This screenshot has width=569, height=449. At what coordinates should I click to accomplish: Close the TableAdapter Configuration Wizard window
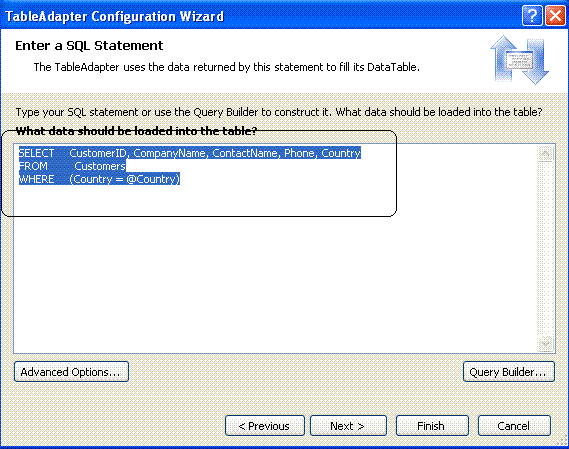click(555, 16)
